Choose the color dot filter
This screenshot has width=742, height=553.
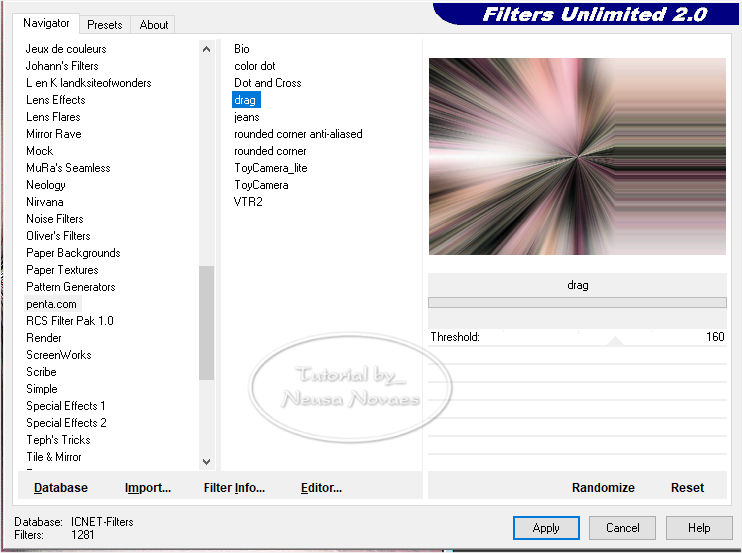[x=255, y=66]
